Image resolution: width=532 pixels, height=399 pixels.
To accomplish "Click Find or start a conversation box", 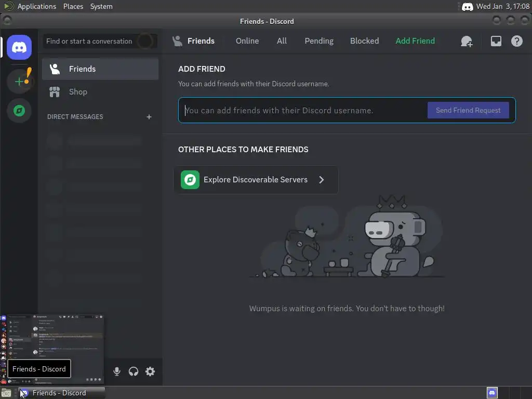I will pos(100,41).
